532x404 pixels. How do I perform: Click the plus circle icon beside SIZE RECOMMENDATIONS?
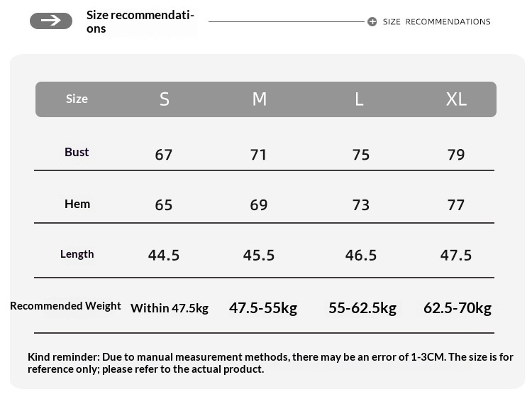tap(372, 22)
